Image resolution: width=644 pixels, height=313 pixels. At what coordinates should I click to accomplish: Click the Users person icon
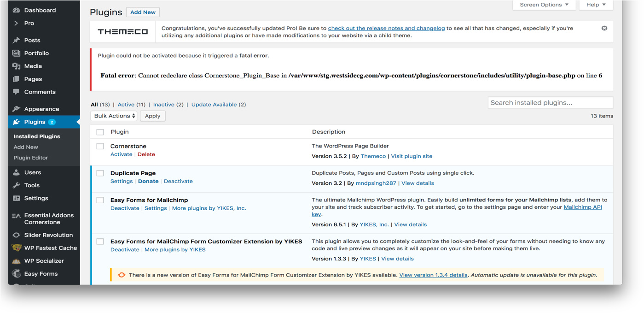pos(17,172)
